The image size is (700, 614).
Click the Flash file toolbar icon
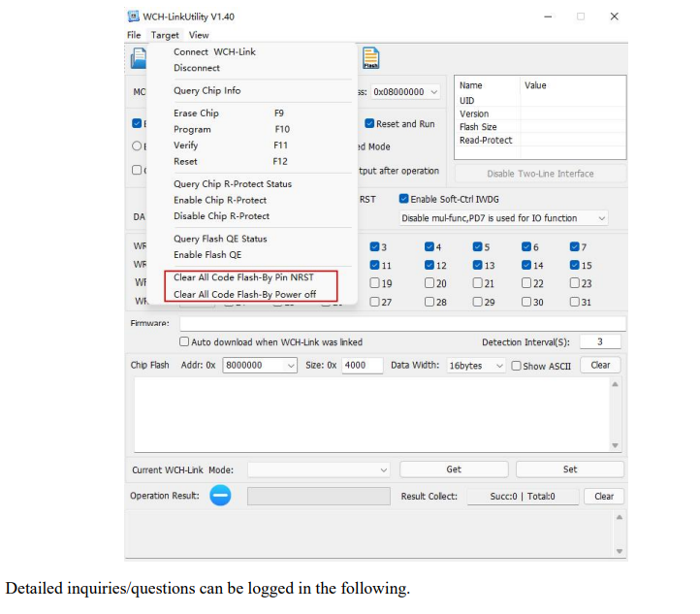pos(370,58)
